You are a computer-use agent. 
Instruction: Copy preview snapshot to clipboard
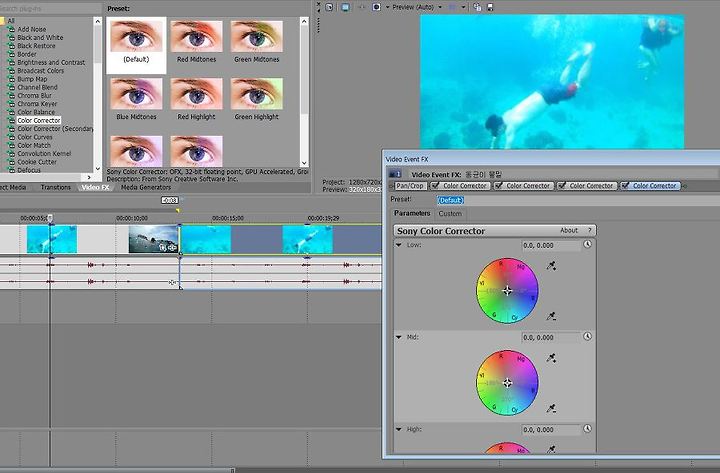[x=477, y=7]
